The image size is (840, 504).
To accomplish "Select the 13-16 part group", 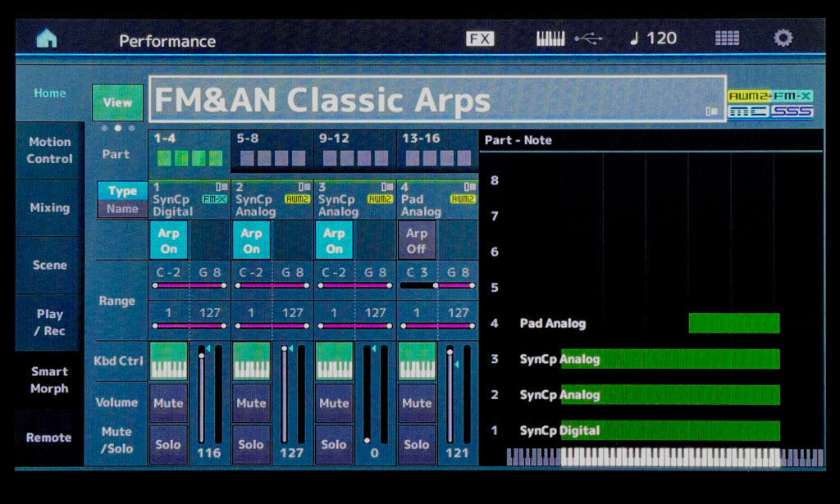I will [x=438, y=152].
